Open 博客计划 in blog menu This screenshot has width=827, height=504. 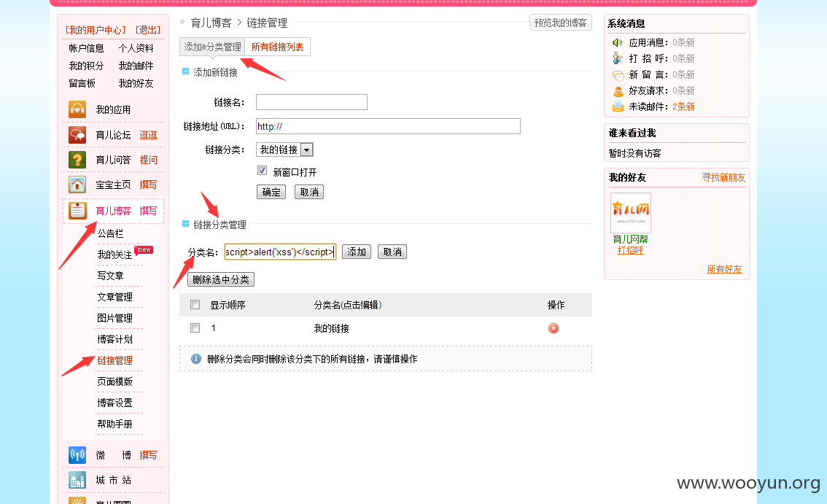114,339
